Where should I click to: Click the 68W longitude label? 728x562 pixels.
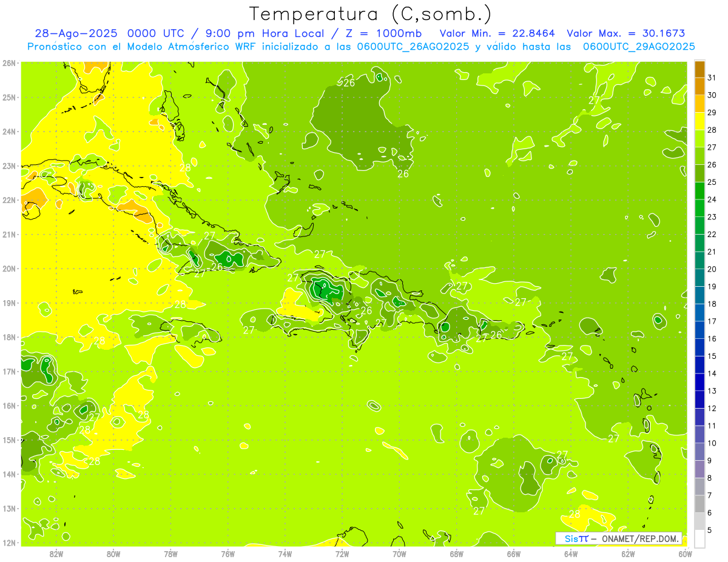[x=457, y=554]
